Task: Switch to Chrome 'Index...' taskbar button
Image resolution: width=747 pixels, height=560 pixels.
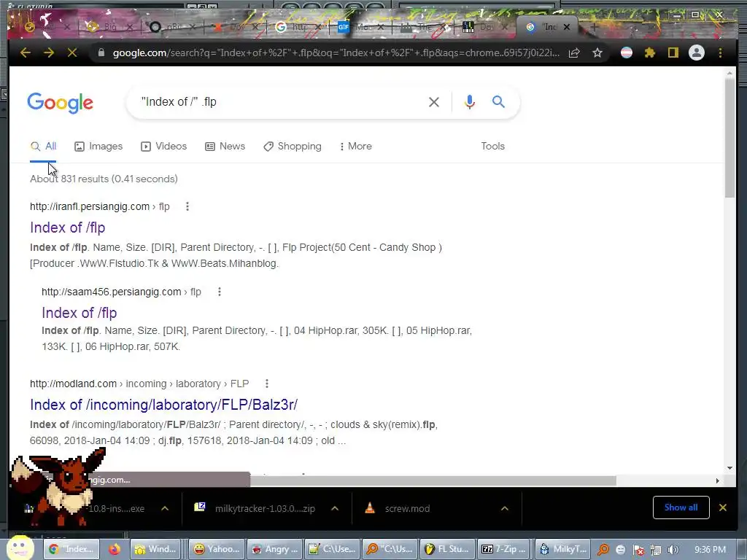Action: [71, 549]
